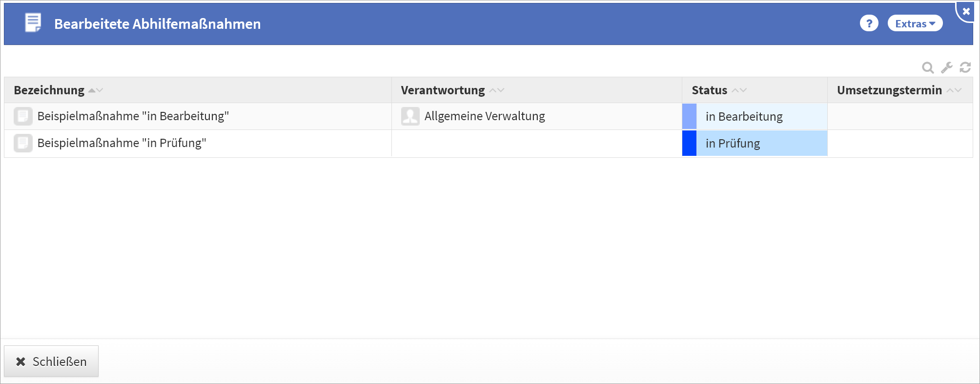The width and height of the screenshot is (980, 384).
Task: Sort by Status column header
Action: (709, 90)
